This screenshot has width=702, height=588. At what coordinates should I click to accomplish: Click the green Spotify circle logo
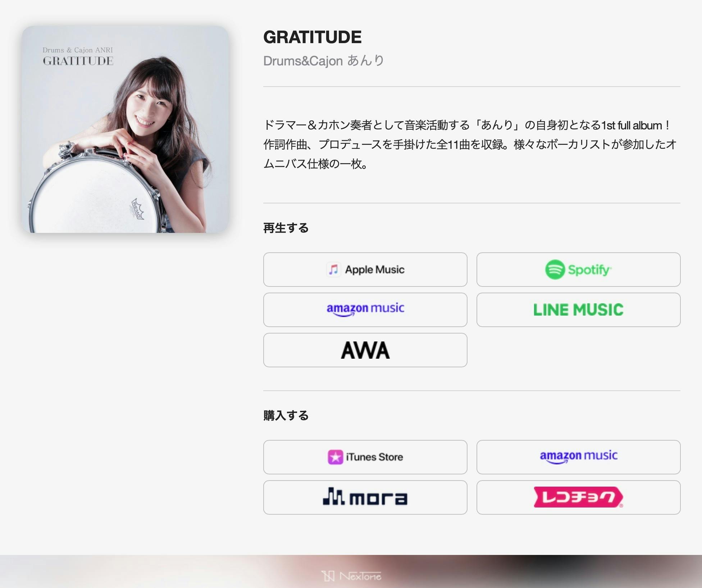pos(555,270)
